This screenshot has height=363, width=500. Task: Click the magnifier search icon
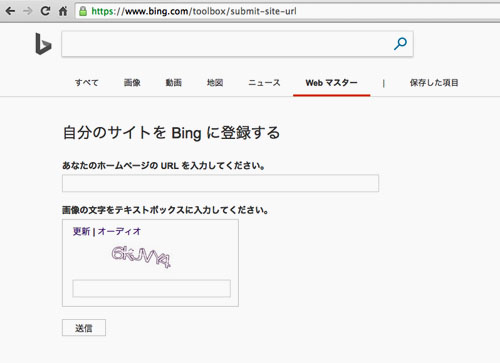pyautogui.click(x=400, y=44)
